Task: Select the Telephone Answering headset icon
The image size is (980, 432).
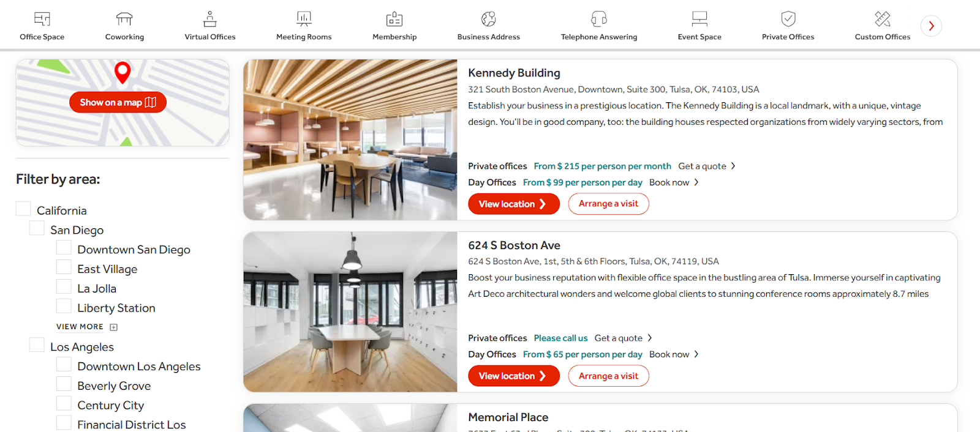Action: coord(599,19)
